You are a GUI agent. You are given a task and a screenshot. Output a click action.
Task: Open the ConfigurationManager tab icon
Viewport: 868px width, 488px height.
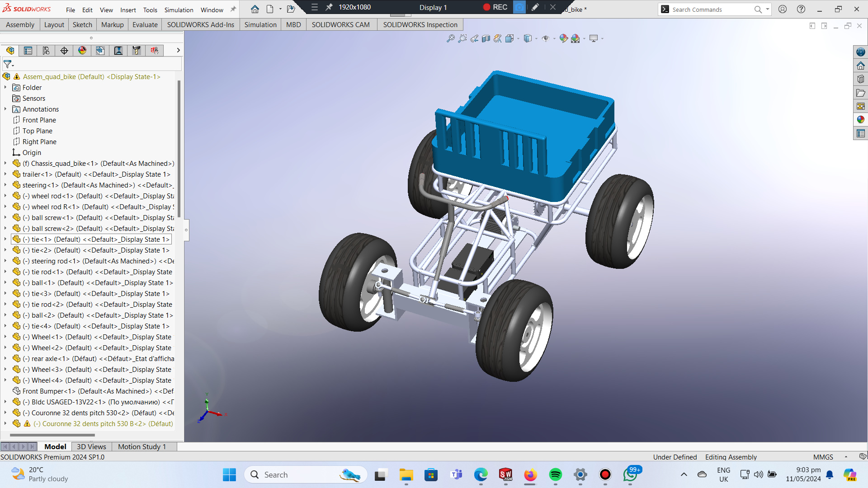tap(46, 51)
